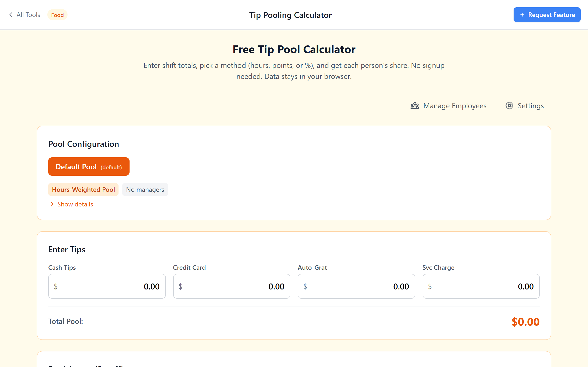Click the Svc Charge entry field
The image size is (588, 367).
(481, 286)
